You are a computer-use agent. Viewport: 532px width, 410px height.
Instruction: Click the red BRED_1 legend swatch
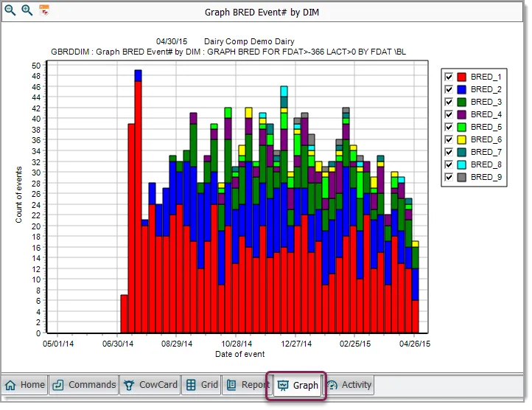pyautogui.click(x=461, y=77)
